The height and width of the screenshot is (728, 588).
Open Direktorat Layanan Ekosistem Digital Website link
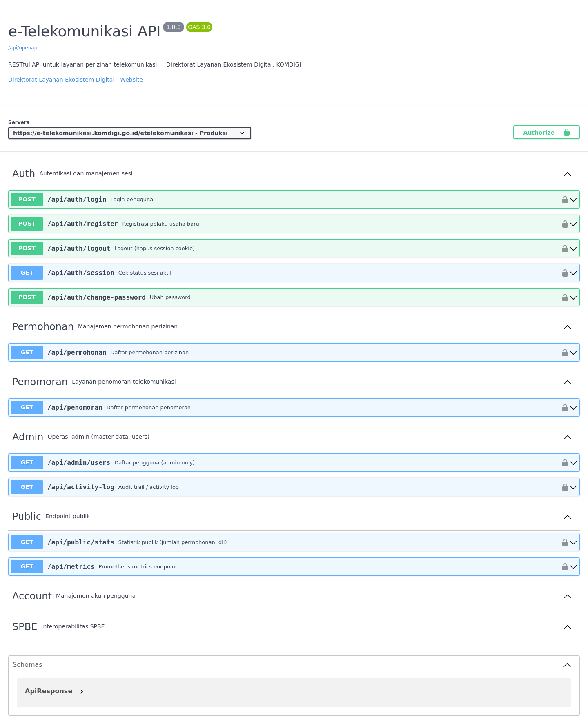pos(76,80)
